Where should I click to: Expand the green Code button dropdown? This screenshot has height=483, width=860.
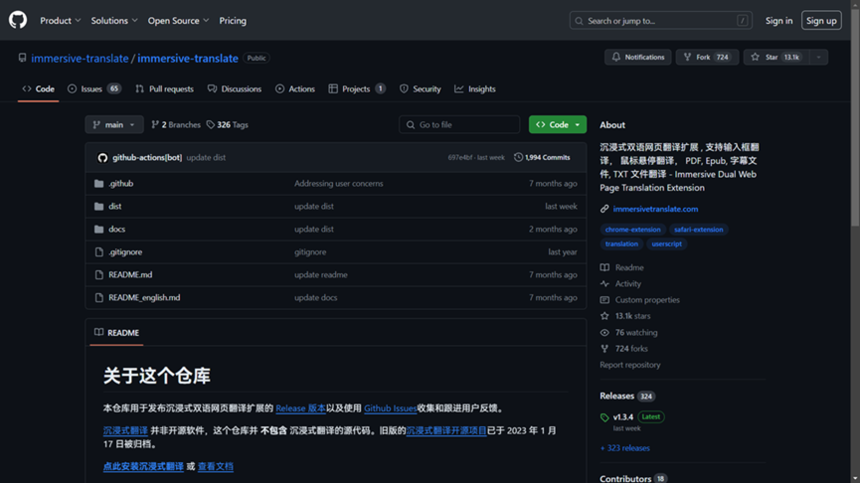pos(577,125)
